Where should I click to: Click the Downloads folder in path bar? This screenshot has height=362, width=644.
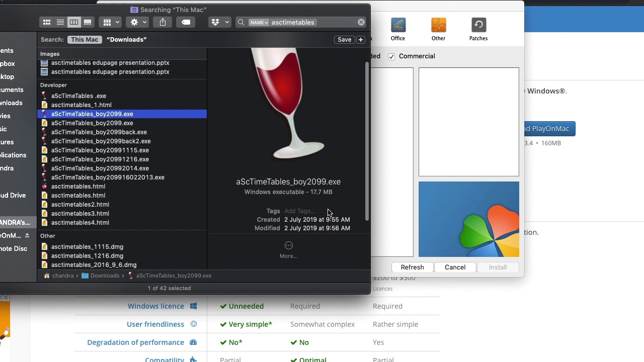pyautogui.click(x=100, y=276)
